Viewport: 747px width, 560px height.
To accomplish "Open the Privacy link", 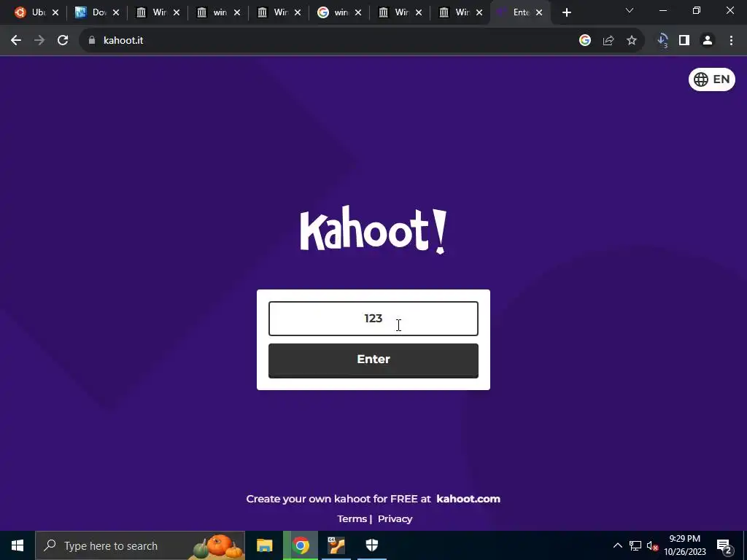I will click(395, 518).
